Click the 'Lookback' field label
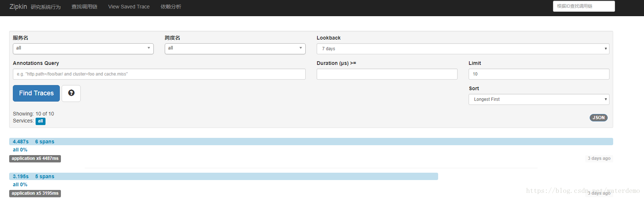The width and height of the screenshot is (644, 198). point(328,38)
